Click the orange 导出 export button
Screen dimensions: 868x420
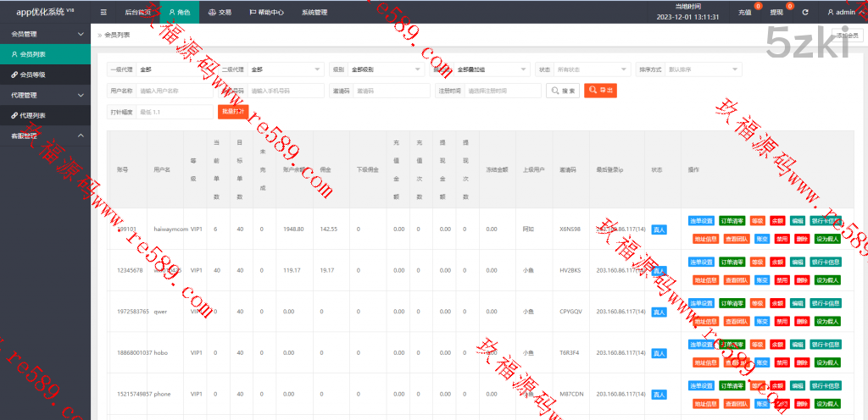pyautogui.click(x=600, y=91)
